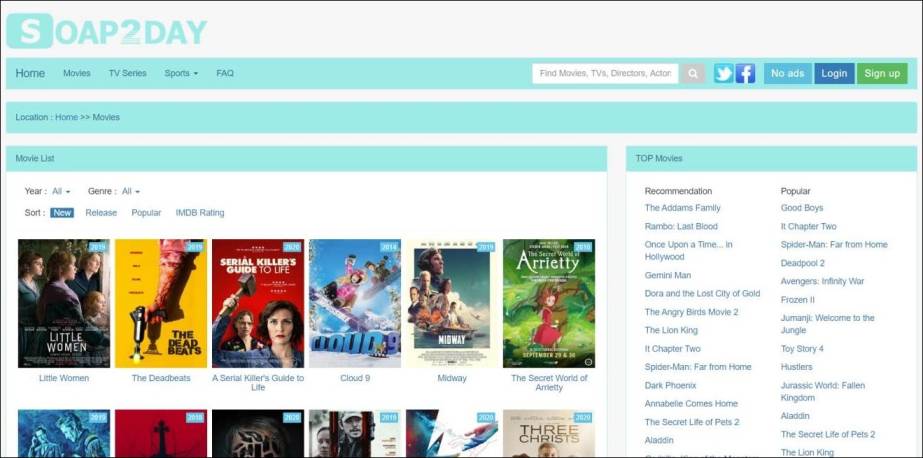Open The Deadbeats movie poster
923x458 pixels.
pos(161,303)
